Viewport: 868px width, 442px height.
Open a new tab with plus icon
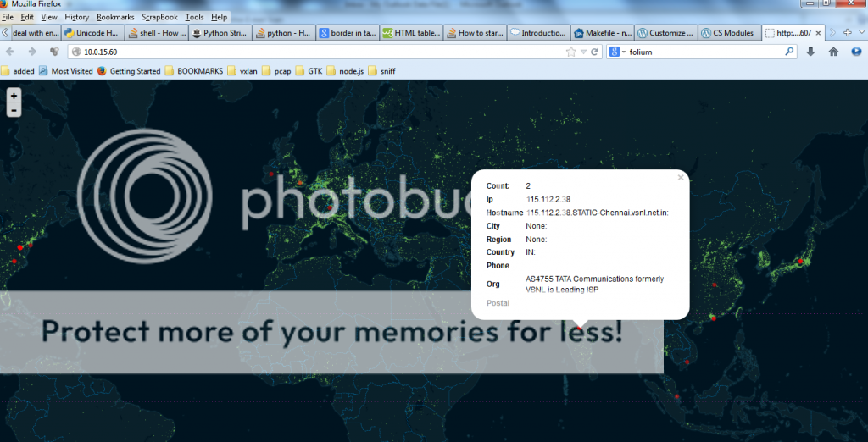[x=848, y=33]
